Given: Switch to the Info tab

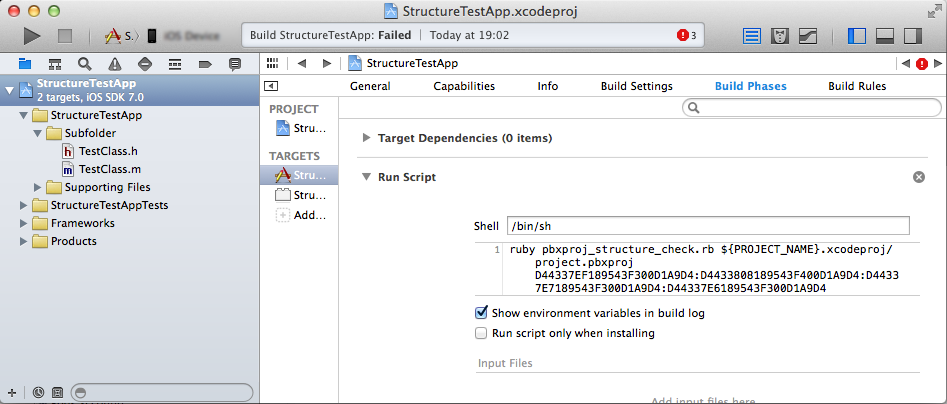Looking at the screenshot, I should tap(548, 86).
